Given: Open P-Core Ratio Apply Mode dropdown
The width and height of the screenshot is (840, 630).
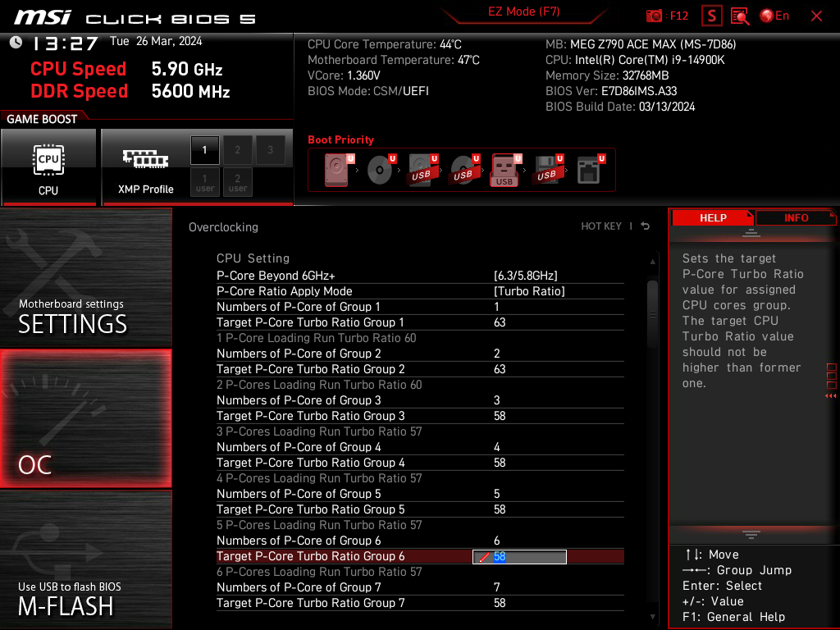Looking at the screenshot, I should tap(529, 291).
